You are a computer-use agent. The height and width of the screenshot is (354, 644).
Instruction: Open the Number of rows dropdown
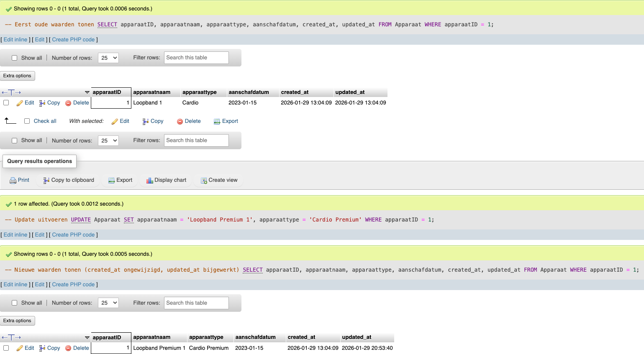[108, 58]
